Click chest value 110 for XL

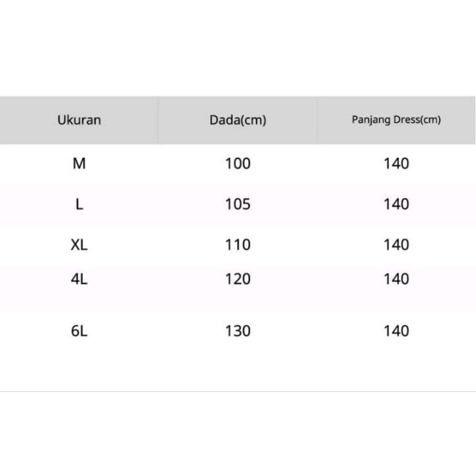tap(238, 245)
